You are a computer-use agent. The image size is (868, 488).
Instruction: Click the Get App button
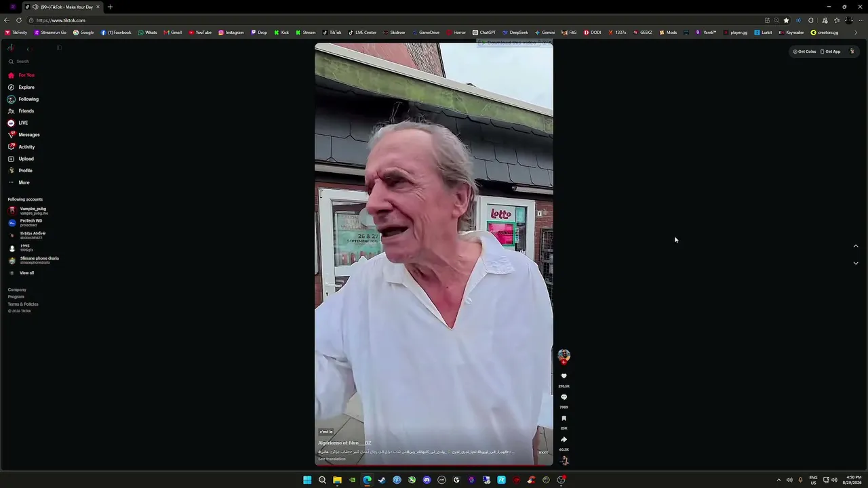click(x=831, y=52)
